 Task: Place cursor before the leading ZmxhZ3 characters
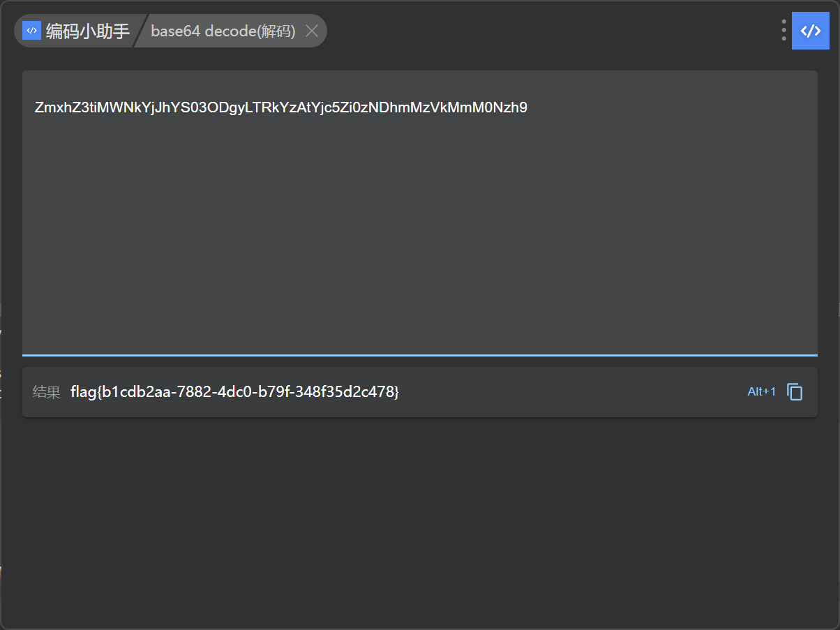coord(35,107)
